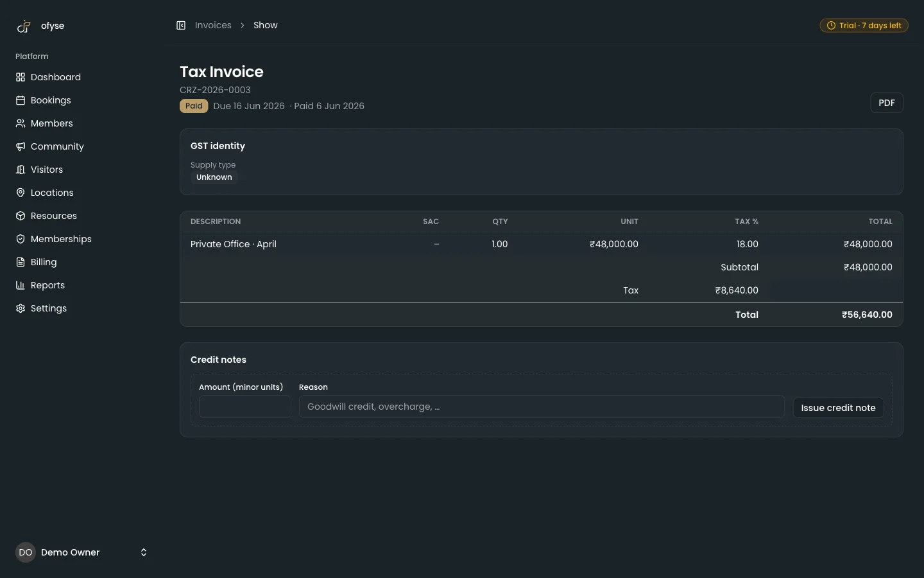Expand the Demo Owner account switcher
The height and width of the screenshot is (578, 924).
[144, 552]
